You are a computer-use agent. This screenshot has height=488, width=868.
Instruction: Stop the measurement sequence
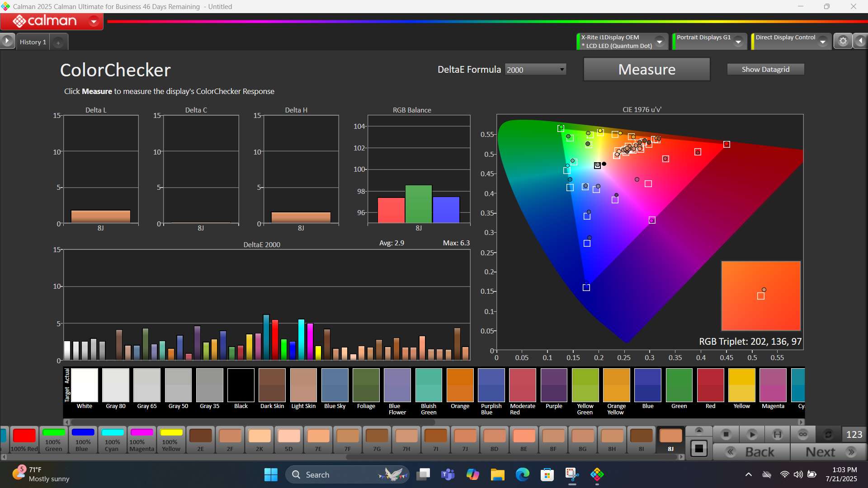[x=726, y=434]
